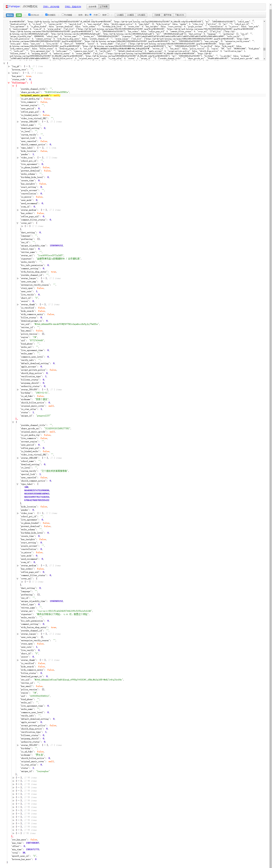Click the raw JSON text area scrollbar
This screenshot has width=272, height=868.
264,40
